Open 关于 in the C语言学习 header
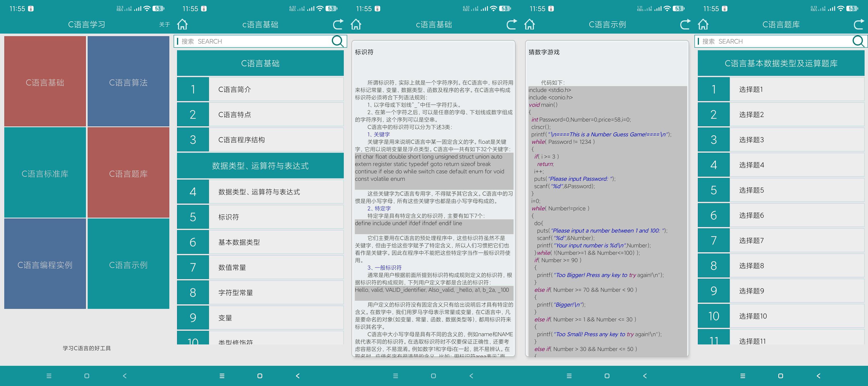Image resolution: width=868 pixels, height=386 pixels. coord(164,24)
